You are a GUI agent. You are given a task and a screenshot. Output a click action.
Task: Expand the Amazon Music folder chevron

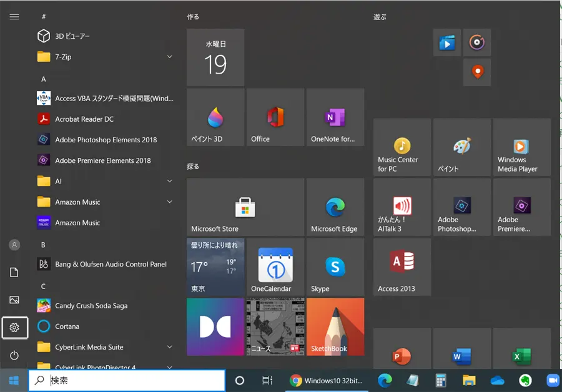pos(169,202)
